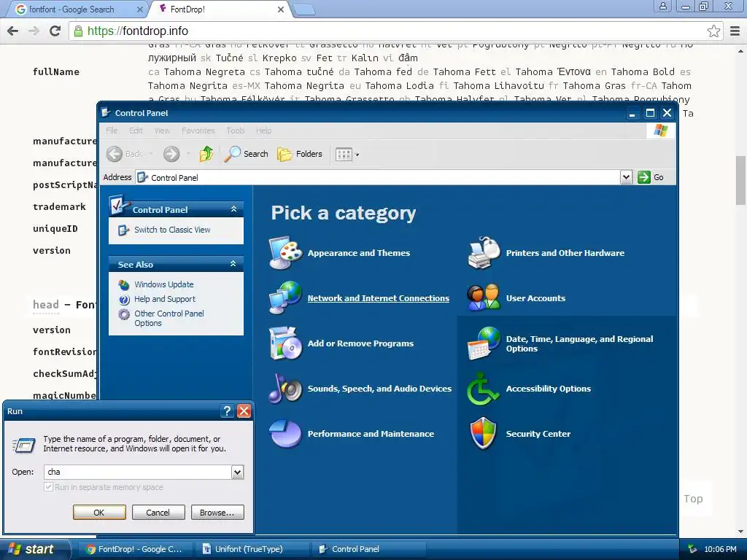Viewport: 747px width, 560px height.
Task: Click the Open text field in Run dialog
Action: 138,472
